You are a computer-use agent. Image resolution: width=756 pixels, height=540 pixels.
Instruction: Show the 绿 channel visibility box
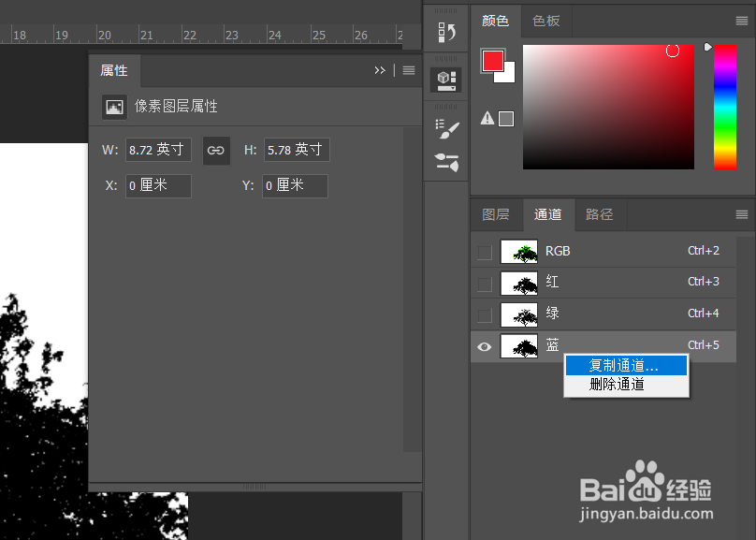[485, 315]
